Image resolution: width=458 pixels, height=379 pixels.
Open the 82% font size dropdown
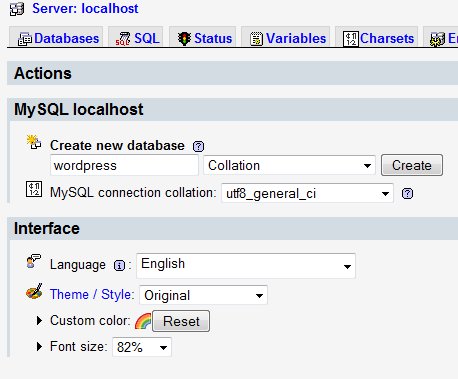pos(142,347)
